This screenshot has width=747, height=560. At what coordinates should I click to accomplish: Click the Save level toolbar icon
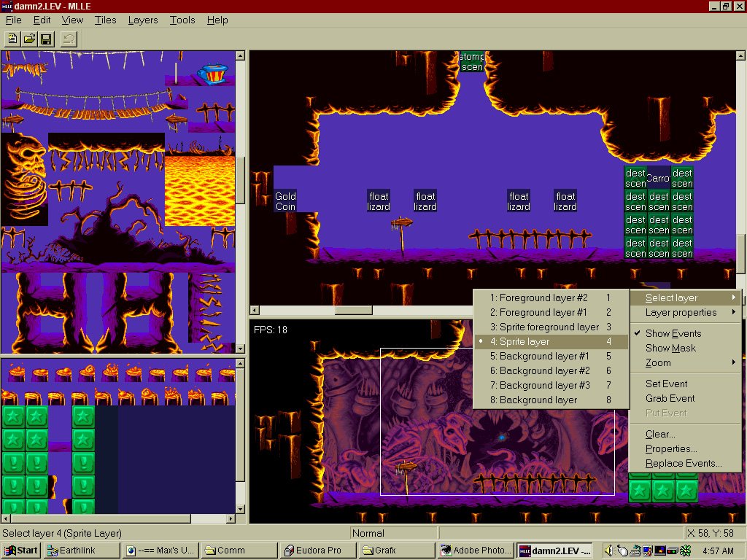(x=46, y=39)
